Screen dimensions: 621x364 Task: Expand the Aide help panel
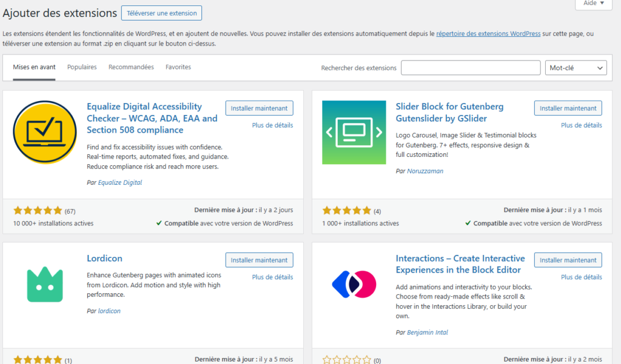[x=593, y=4]
